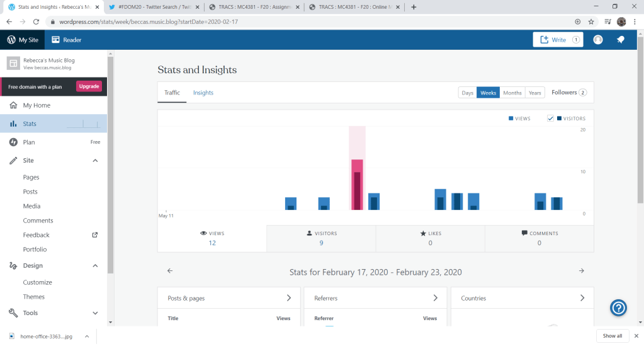Bookmark page with the star icon

(x=591, y=21)
